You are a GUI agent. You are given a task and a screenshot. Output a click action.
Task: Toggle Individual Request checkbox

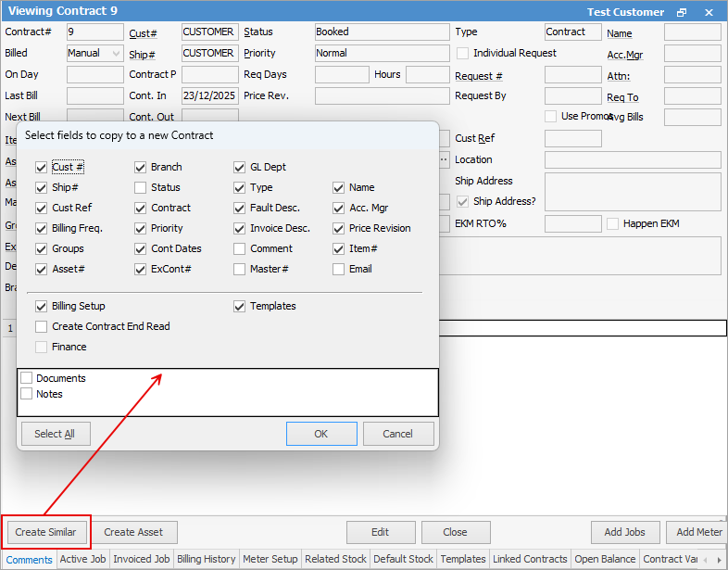coord(462,54)
